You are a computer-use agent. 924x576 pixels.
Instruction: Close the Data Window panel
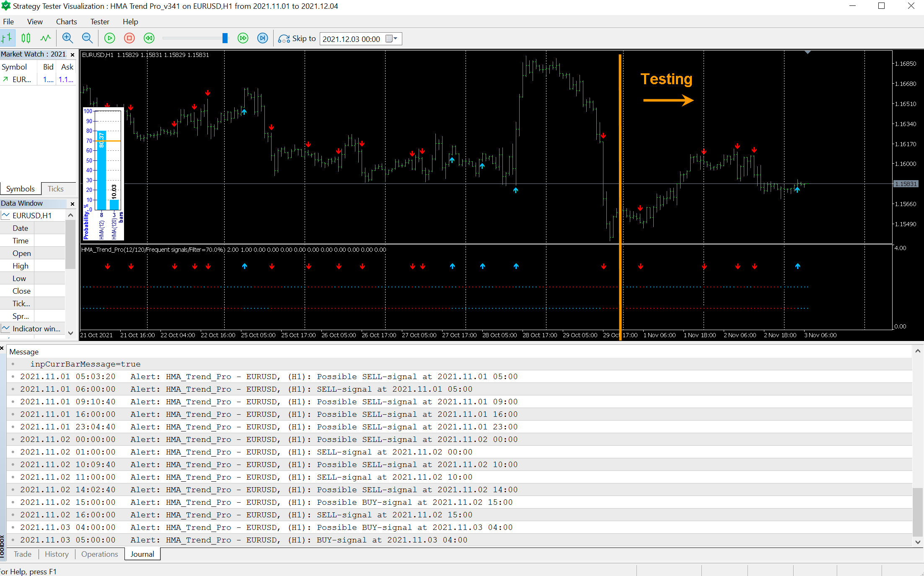(x=72, y=204)
